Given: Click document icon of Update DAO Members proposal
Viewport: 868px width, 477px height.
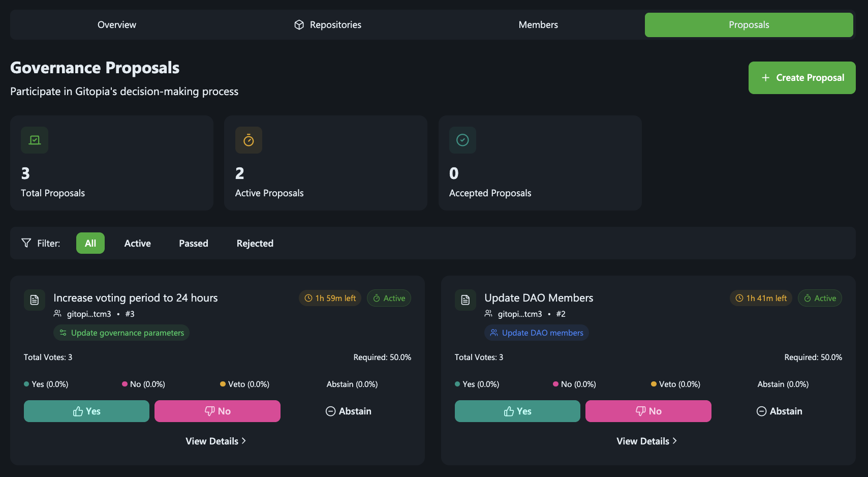Looking at the screenshot, I should click(x=466, y=300).
